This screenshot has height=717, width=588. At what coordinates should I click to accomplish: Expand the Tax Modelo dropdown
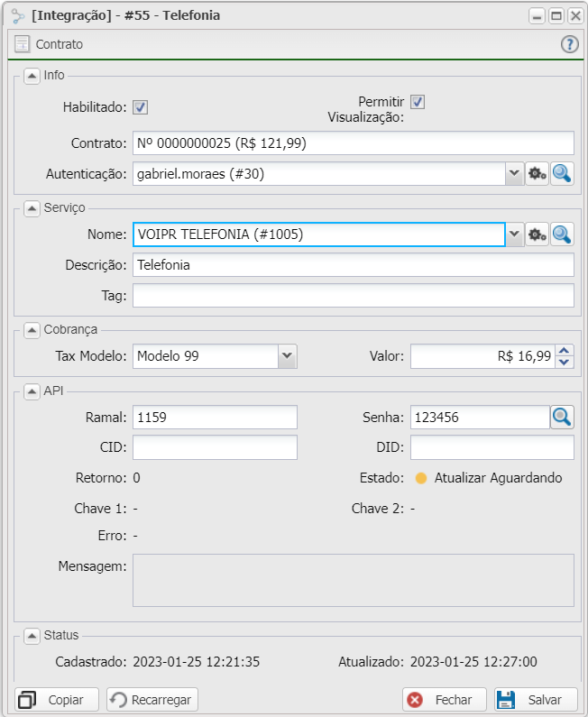click(x=287, y=356)
